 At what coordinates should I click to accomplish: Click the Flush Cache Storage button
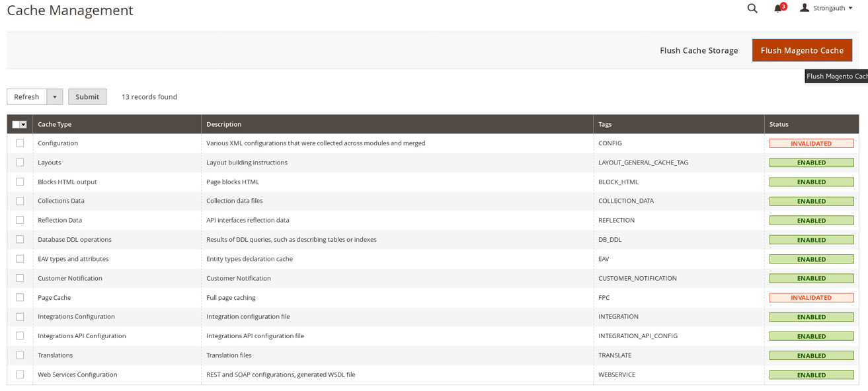699,50
